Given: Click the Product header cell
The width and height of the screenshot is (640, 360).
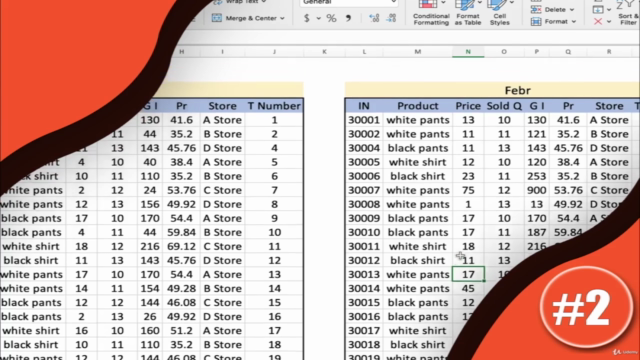Looking at the screenshot, I should click(x=418, y=106).
